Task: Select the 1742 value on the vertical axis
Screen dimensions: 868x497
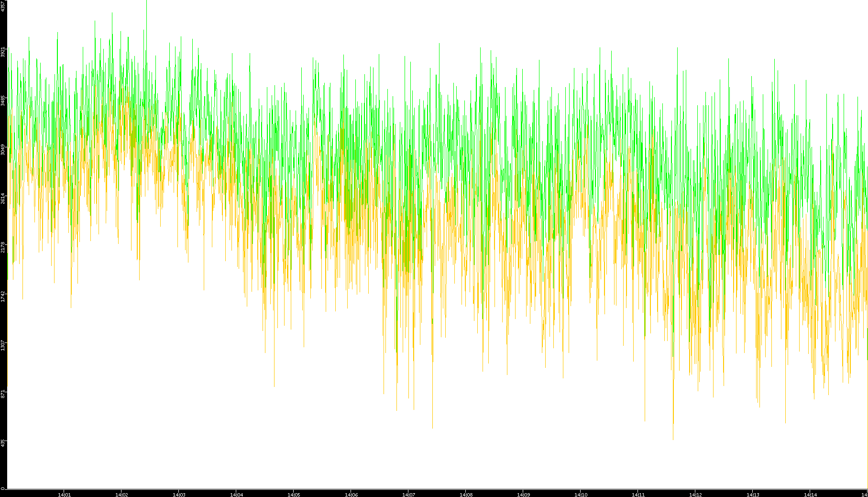Action: coord(3,296)
